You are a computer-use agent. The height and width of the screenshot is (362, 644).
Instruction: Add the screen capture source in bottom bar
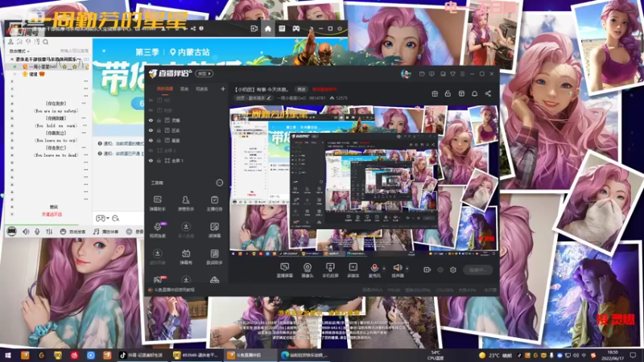coord(284,270)
